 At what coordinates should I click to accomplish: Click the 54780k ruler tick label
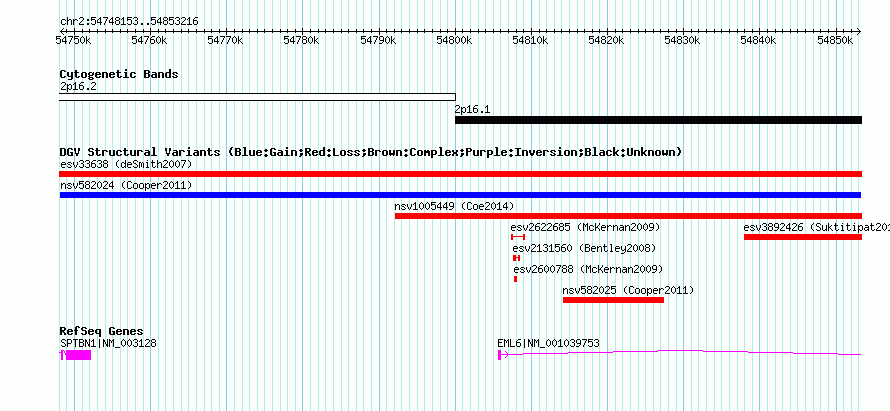pyautogui.click(x=301, y=40)
